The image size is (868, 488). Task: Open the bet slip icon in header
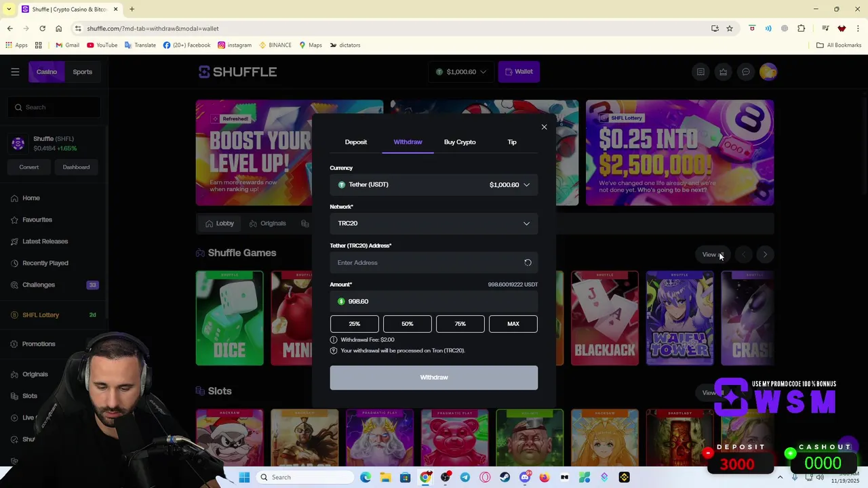coord(701,72)
